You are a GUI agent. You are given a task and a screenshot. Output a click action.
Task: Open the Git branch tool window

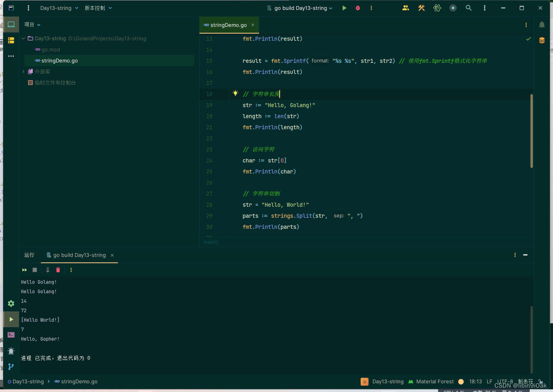click(x=11, y=367)
